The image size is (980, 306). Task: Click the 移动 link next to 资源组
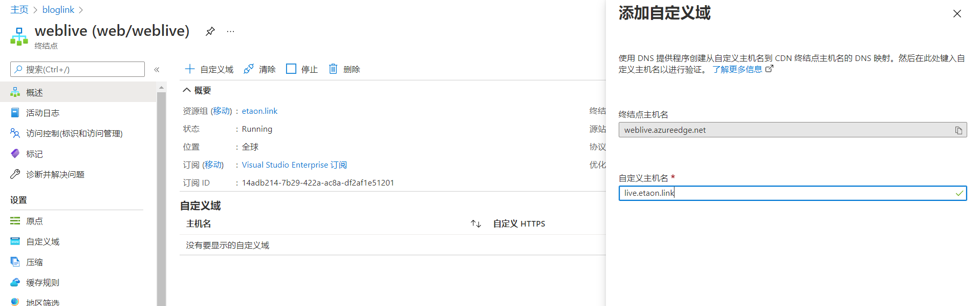tap(222, 111)
